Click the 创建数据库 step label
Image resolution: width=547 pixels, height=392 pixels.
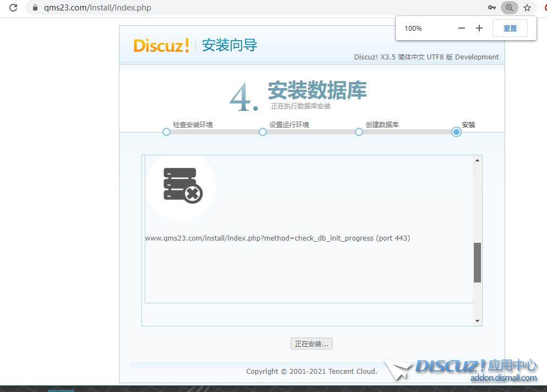(x=382, y=124)
